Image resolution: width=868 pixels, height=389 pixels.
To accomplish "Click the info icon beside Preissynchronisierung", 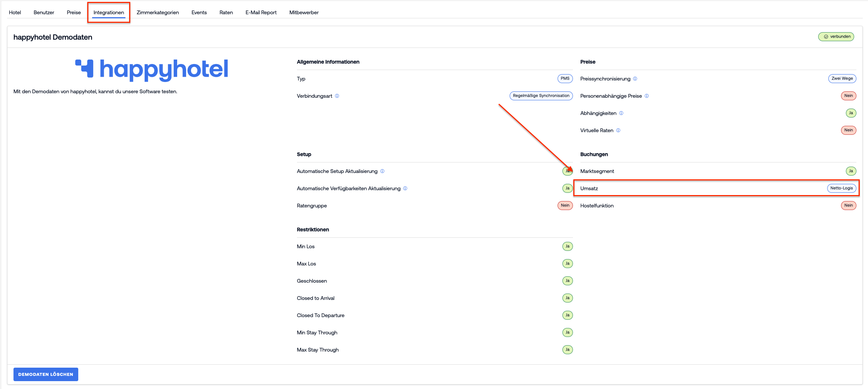I will (x=635, y=79).
